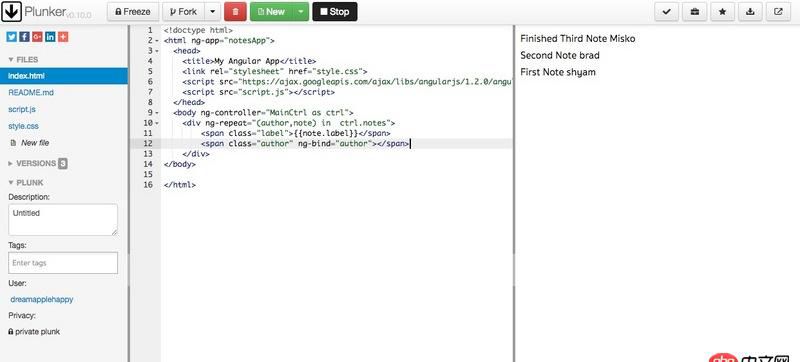Screen dimensions: 800x362
Task: Open script.js file
Action: coord(22,109)
